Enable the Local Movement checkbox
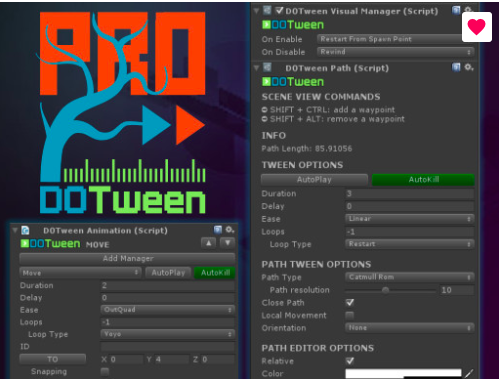Image resolution: width=499 pixels, height=379 pixels. tap(350, 315)
